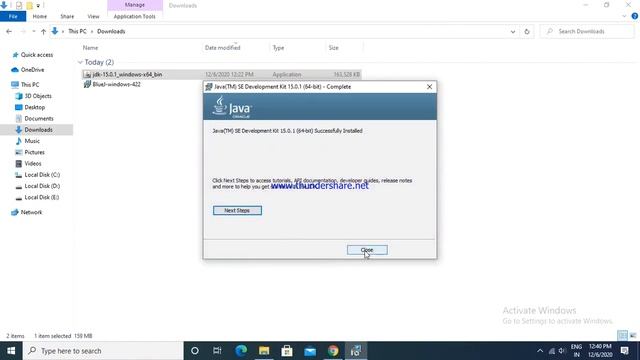This screenshot has height=360, width=640.
Task: Open 3D Objects folder in sidebar
Action: click(38, 96)
